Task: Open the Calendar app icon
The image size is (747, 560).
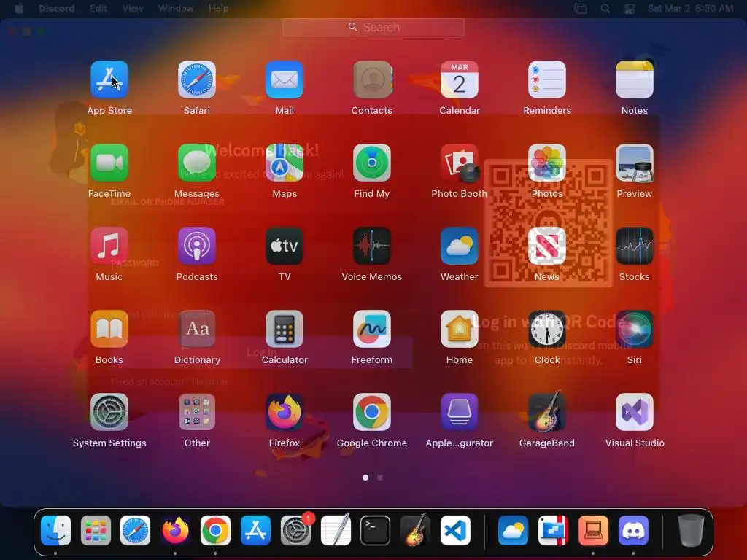Action: [460, 79]
